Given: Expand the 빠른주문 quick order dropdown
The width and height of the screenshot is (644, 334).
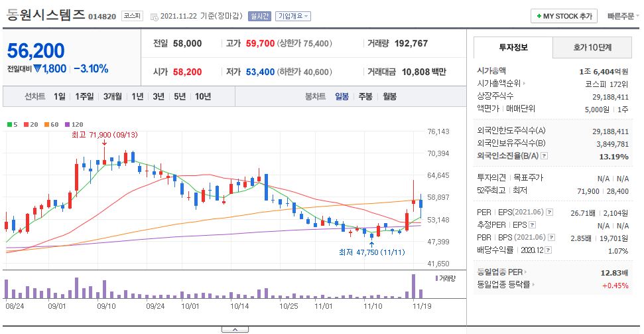Looking at the screenshot, I should [623, 17].
